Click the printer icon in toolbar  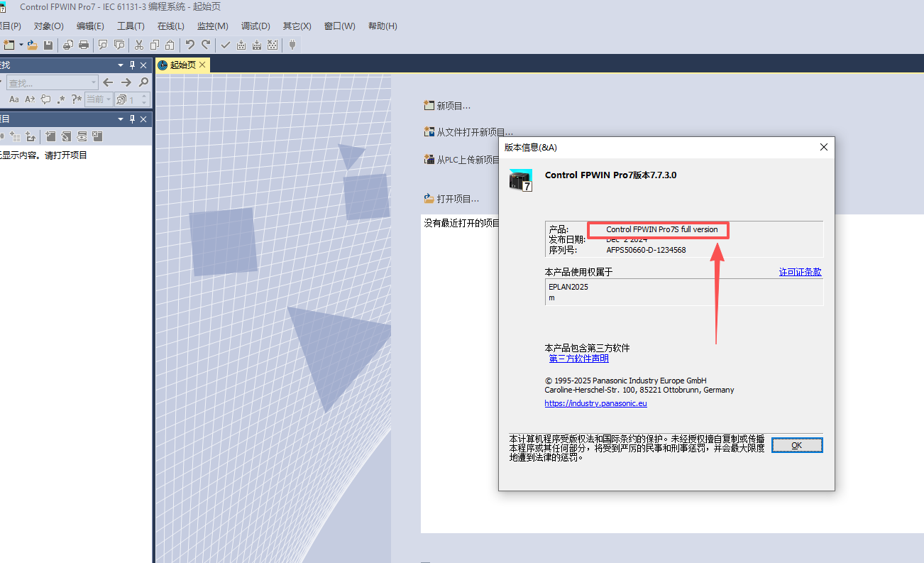(x=84, y=45)
